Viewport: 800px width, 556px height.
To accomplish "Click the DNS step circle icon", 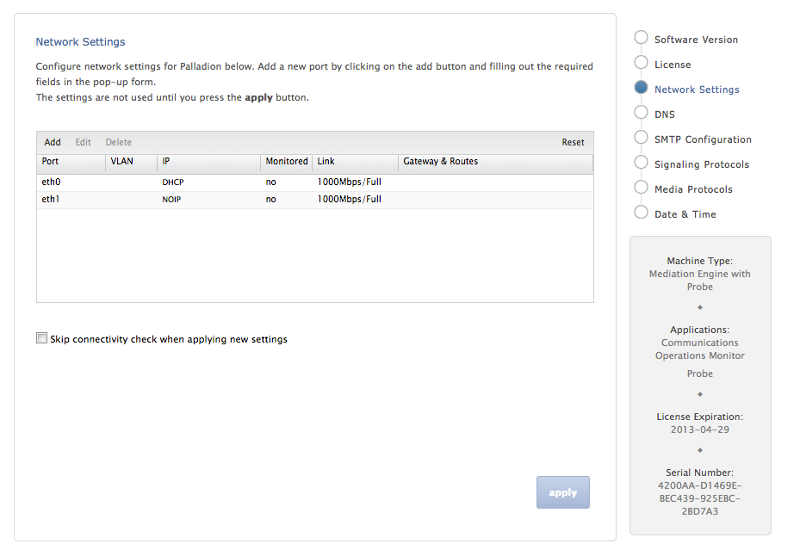I will (x=641, y=113).
